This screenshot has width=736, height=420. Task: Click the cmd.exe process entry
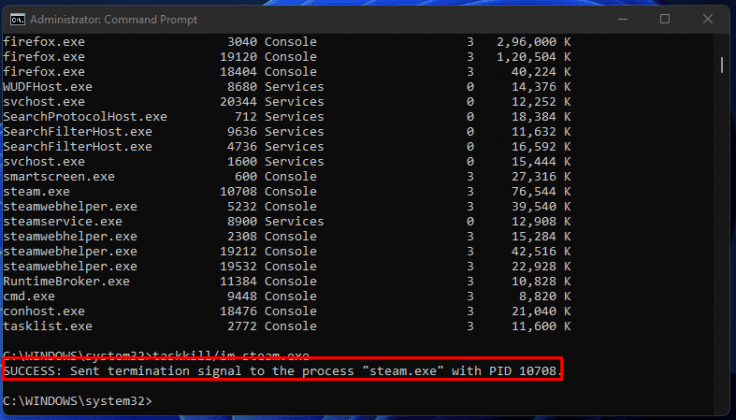[32, 296]
